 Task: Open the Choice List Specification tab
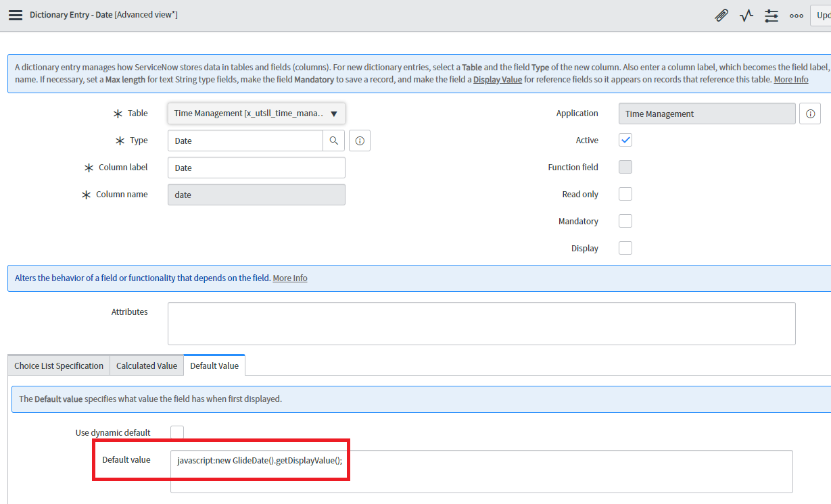point(58,365)
